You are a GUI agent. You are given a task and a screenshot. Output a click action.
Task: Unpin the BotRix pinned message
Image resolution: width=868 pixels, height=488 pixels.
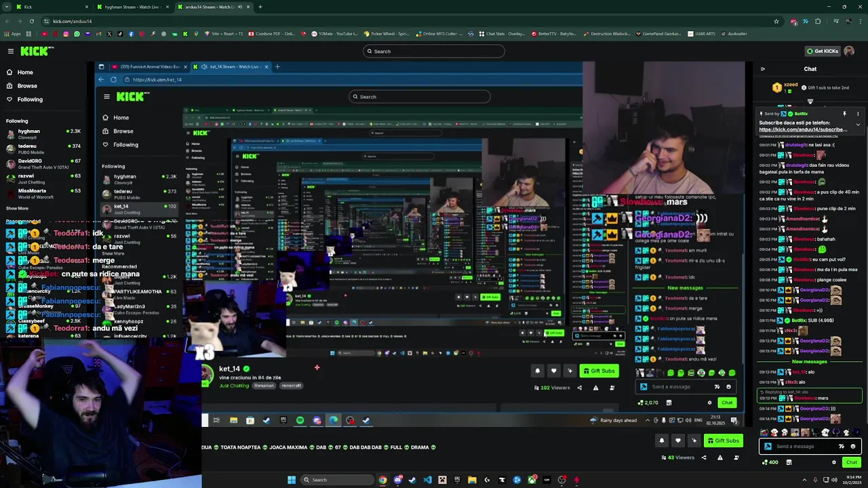(844, 114)
